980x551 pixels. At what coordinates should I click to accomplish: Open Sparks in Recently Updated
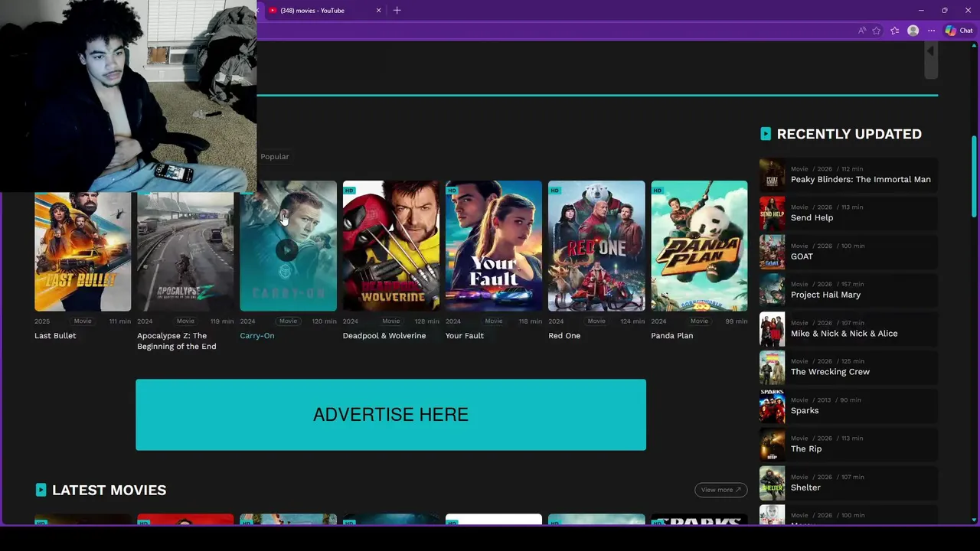click(848, 406)
